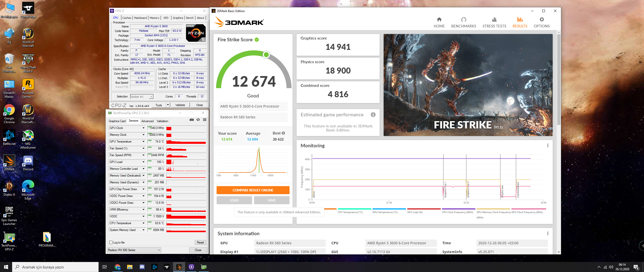Click GPU-Z refresh sensors icon

click(x=198, y=120)
